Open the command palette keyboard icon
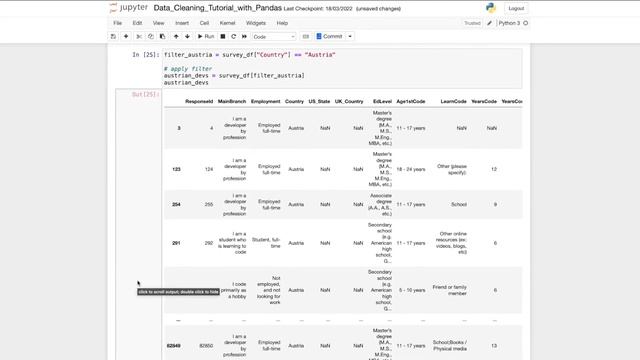Screen dimensions: 640x360 coord(306,36)
